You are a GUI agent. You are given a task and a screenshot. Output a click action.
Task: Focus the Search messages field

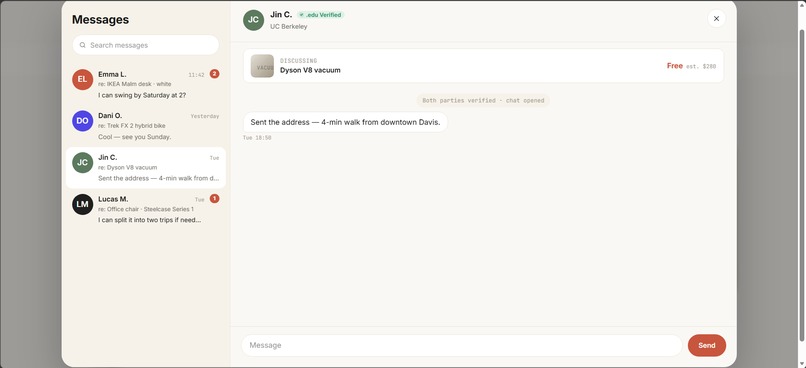click(x=146, y=45)
